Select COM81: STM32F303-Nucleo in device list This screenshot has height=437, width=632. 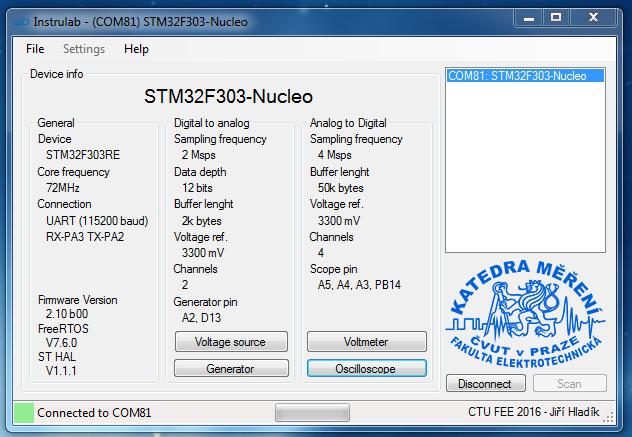(525, 76)
